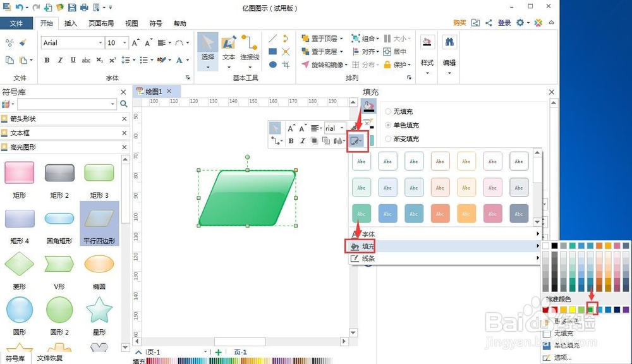Toggle Italic in the ribbon font group
632x364 pixels.
(60, 60)
